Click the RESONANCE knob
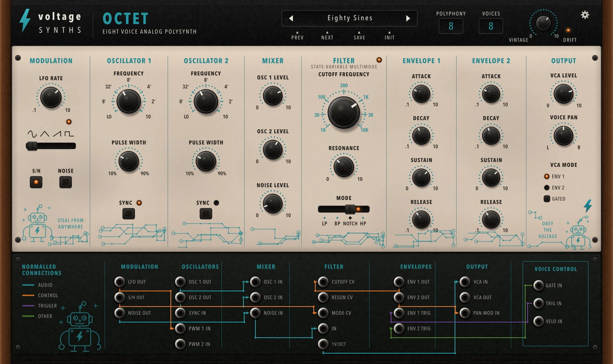Screen dimensions: 613x364 (344, 167)
